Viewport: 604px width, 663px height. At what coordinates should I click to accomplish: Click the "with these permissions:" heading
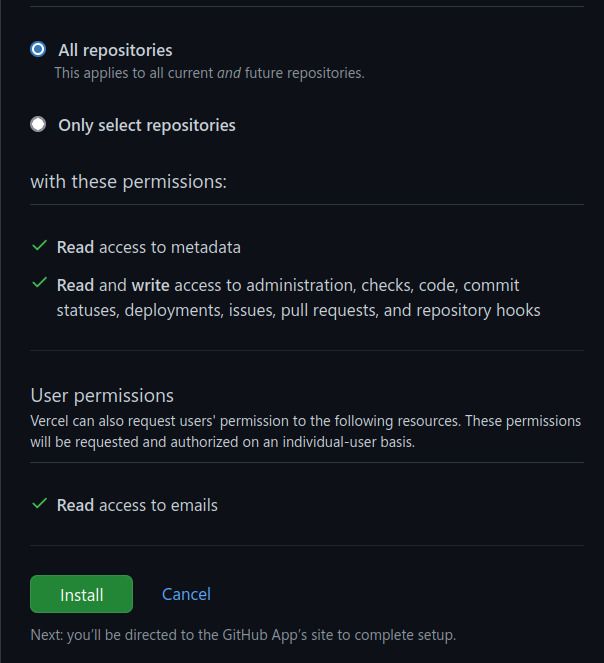click(129, 182)
